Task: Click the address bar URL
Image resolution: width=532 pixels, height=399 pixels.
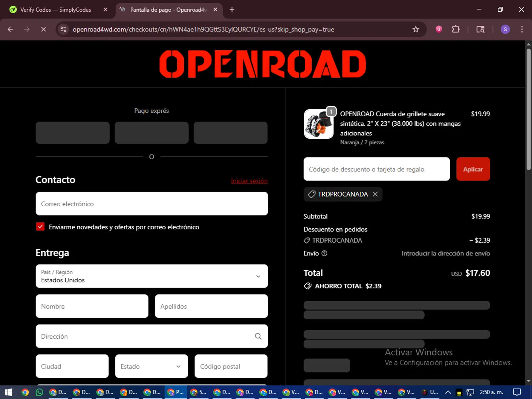Action: pos(203,29)
